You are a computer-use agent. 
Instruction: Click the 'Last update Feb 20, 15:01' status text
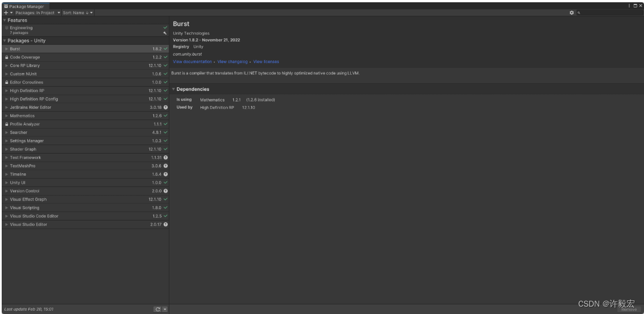pos(29,309)
